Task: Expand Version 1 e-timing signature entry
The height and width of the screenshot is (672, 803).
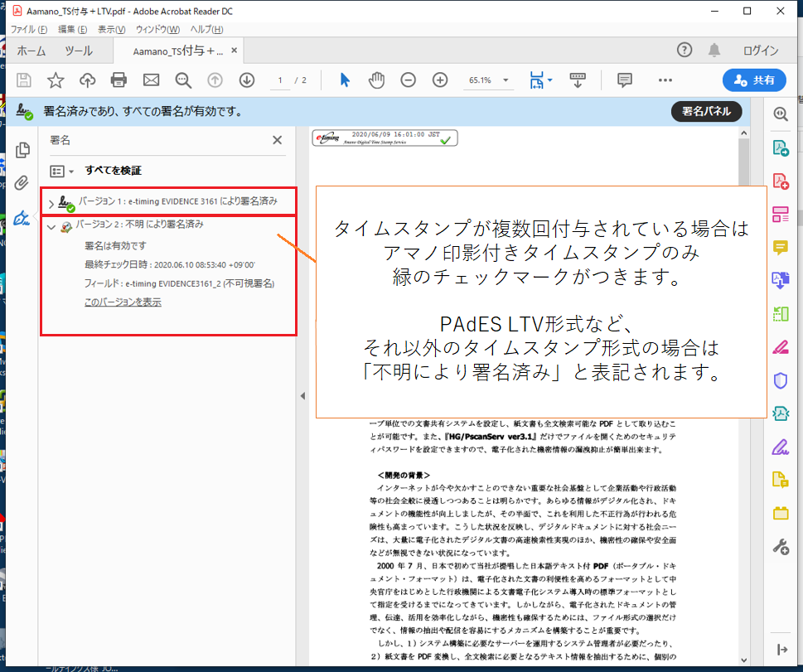Action: click(x=51, y=204)
